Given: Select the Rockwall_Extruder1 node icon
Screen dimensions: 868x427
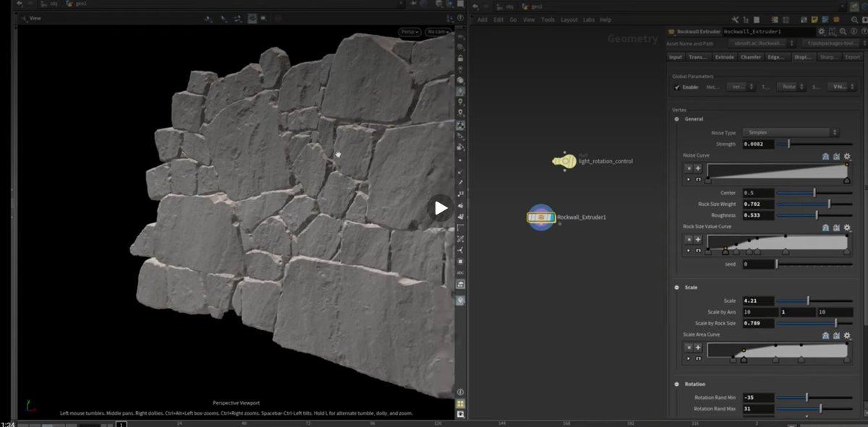Looking at the screenshot, I should pyautogui.click(x=541, y=217).
